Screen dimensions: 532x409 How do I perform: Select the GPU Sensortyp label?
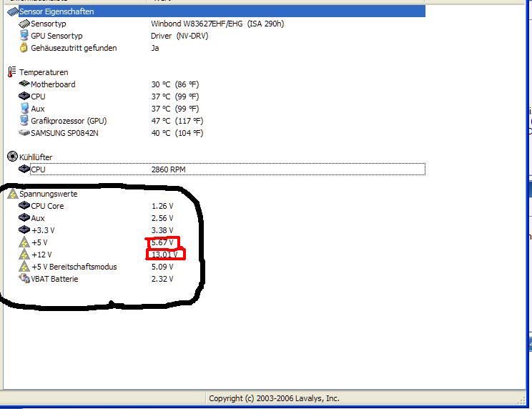[56, 36]
